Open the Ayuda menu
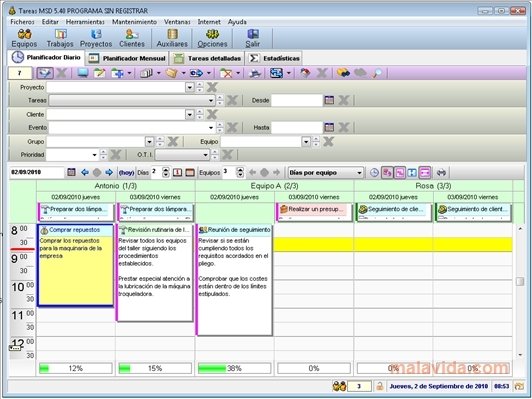The height and width of the screenshot is (399, 532). [x=237, y=22]
